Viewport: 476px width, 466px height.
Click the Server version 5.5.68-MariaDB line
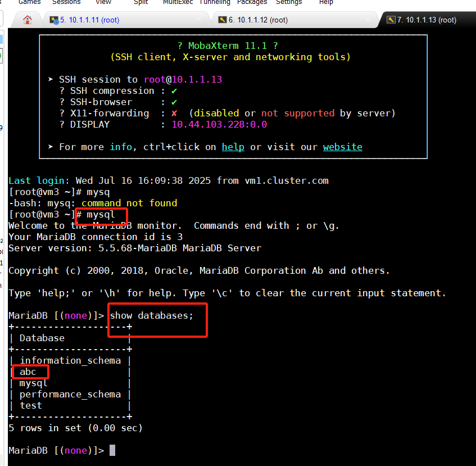click(x=135, y=248)
